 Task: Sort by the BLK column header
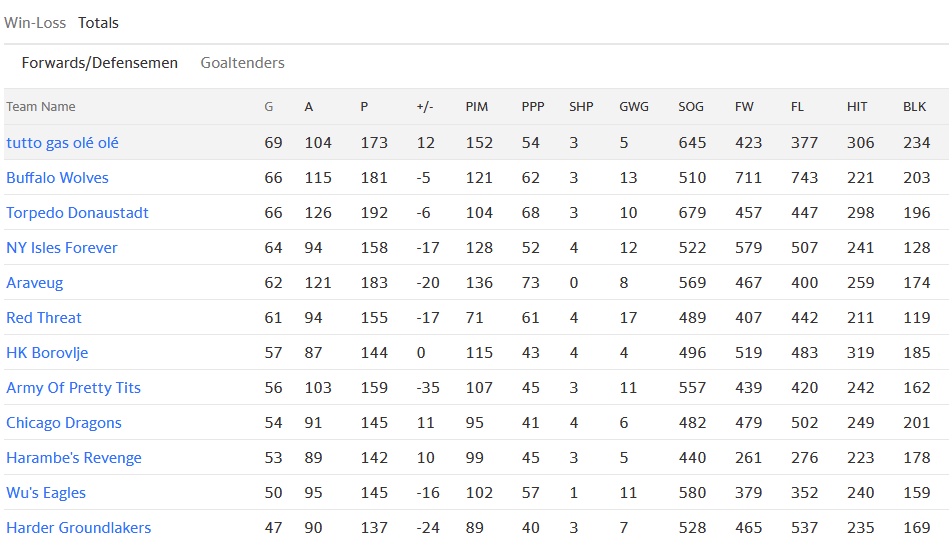tap(914, 107)
